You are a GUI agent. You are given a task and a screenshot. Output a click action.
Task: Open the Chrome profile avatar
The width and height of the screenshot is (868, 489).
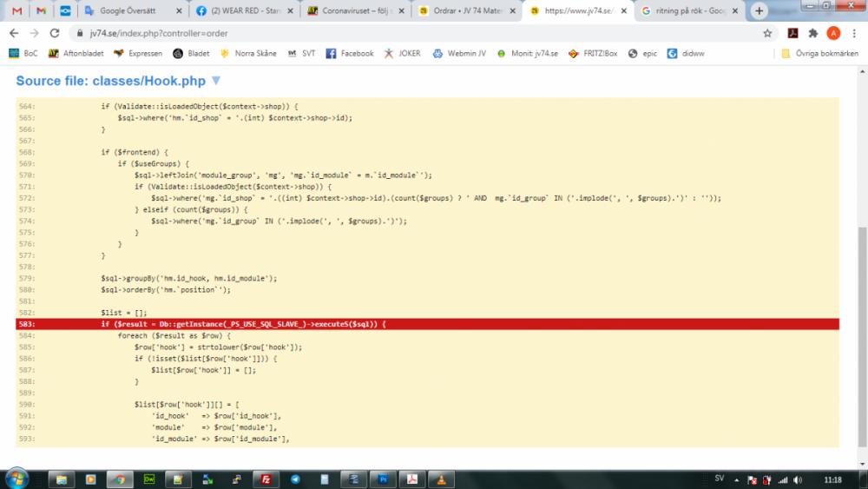coord(833,33)
